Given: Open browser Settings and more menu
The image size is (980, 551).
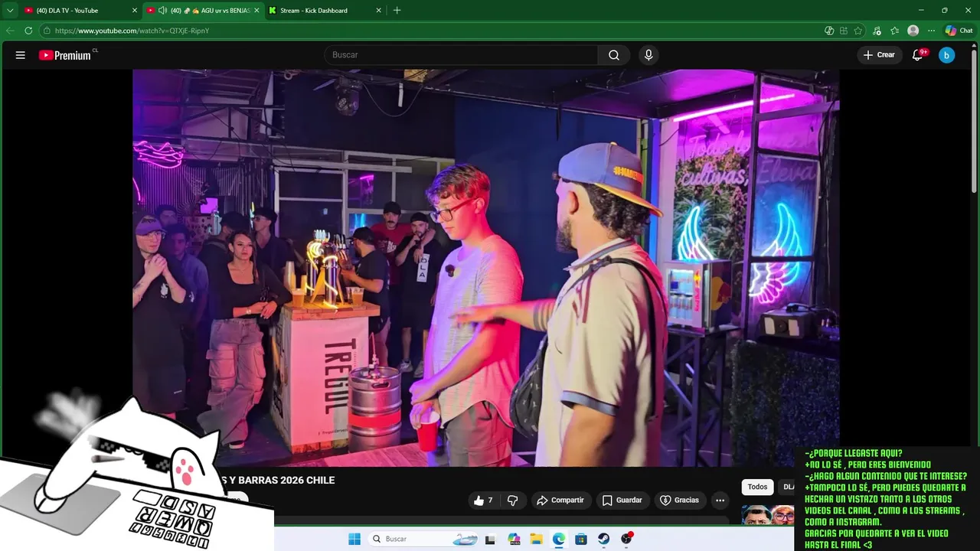Looking at the screenshot, I should 931,31.
